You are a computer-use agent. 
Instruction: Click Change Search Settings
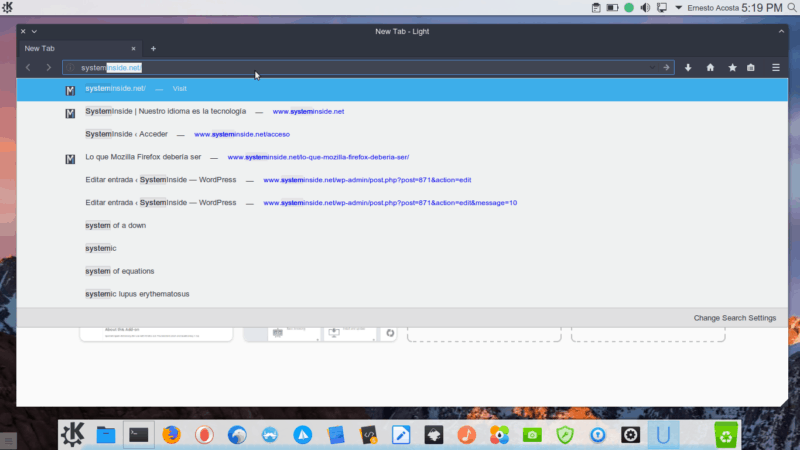pyautogui.click(x=734, y=318)
